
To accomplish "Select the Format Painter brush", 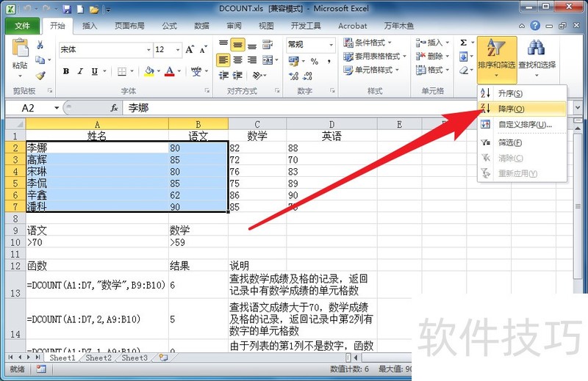I will (40, 76).
